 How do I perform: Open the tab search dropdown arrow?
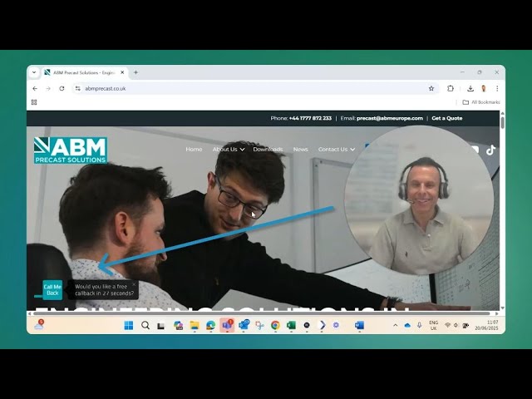(34, 72)
